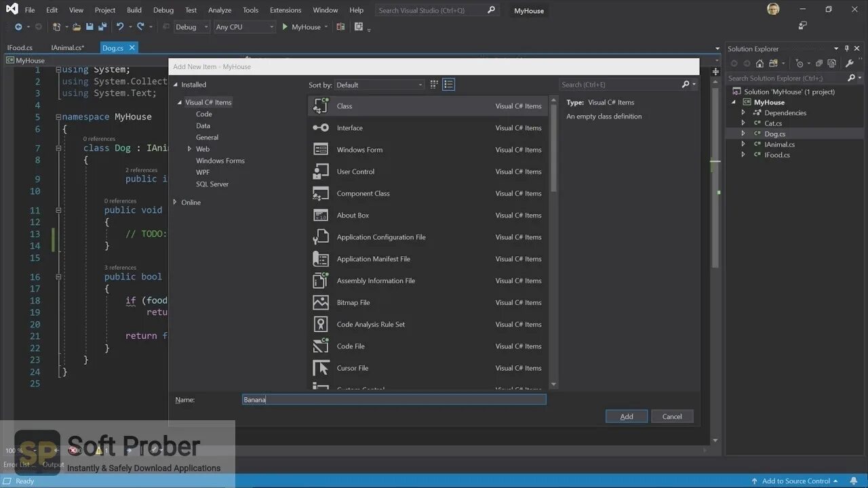Collapse the MyHouse project node
The width and height of the screenshot is (868, 488).
click(733, 102)
